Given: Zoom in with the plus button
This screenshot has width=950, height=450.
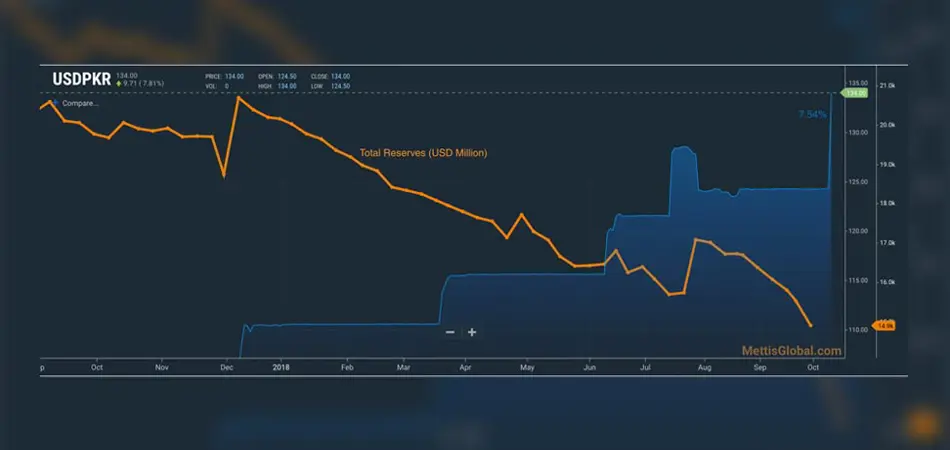Looking at the screenshot, I should 472,332.
